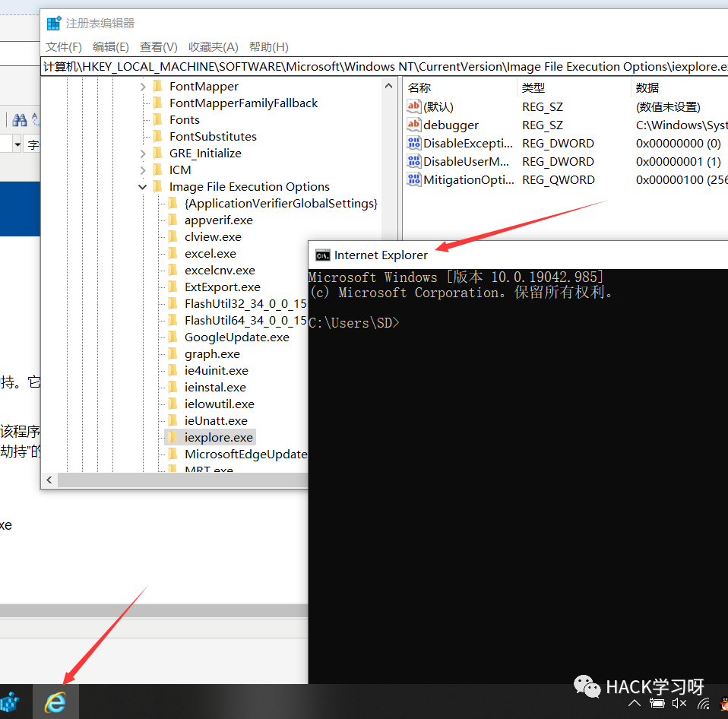The image size is (728, 719).
Task: Click the tree horizontal scroll left arrow
Action: coord(49,480)
